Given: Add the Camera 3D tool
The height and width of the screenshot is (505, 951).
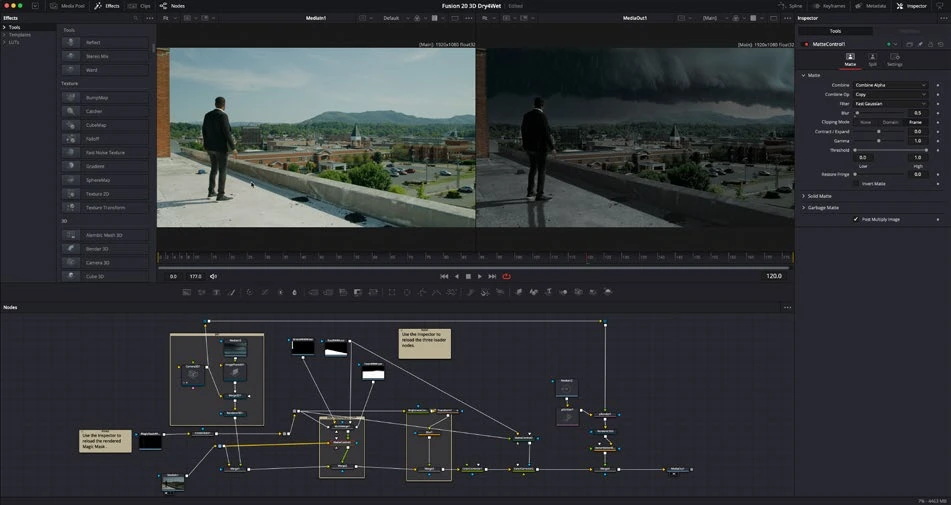Looking at the screenshot, I should (105, 263).
